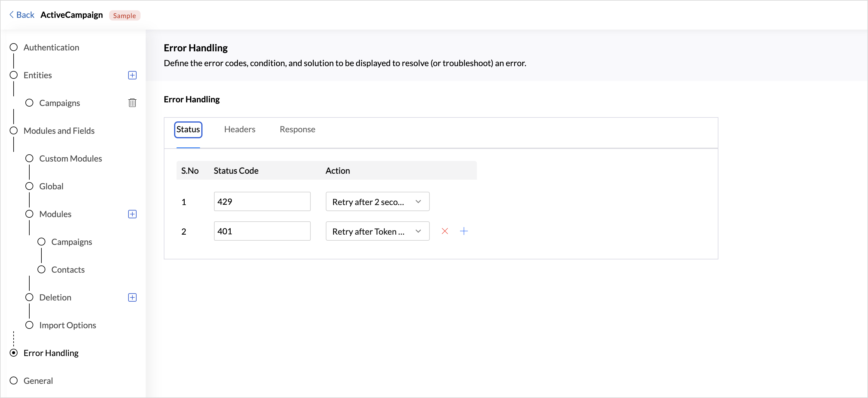Click the plus icon beside Modules
The height and width of the screenshot is (398, 868).
(132, 214)
